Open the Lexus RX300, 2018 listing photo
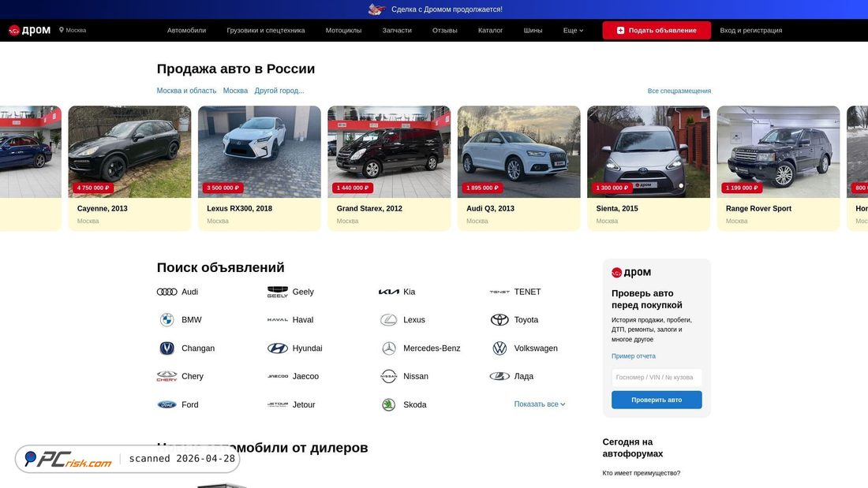 click(259, 151)
